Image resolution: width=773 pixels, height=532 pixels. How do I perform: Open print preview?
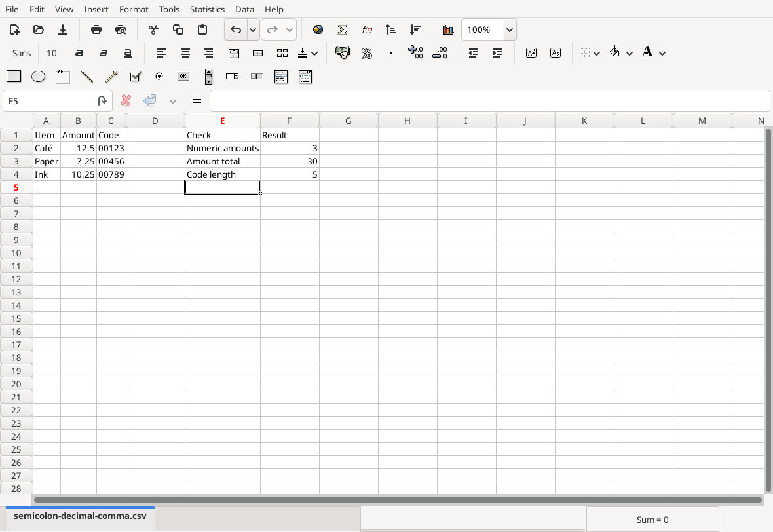[x=121, y=29]
